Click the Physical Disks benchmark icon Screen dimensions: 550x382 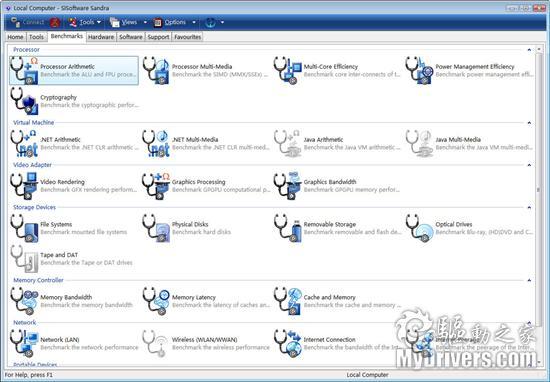point(156,228)
